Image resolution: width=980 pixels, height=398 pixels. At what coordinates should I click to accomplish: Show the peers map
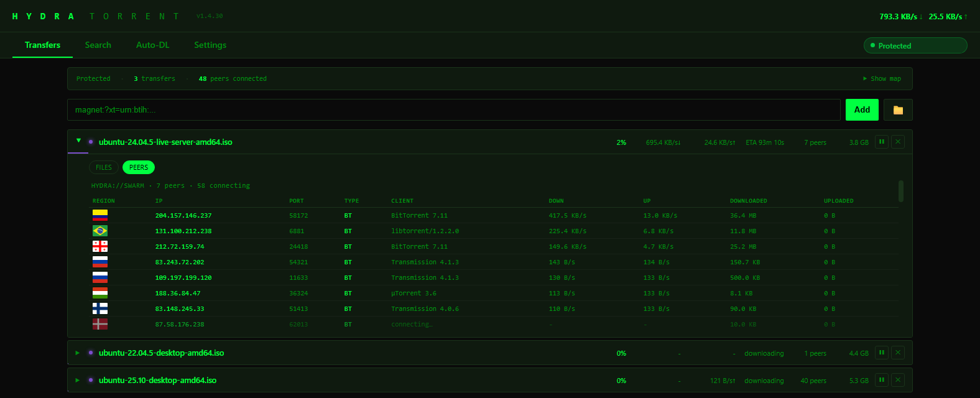[x=882, y=79]
